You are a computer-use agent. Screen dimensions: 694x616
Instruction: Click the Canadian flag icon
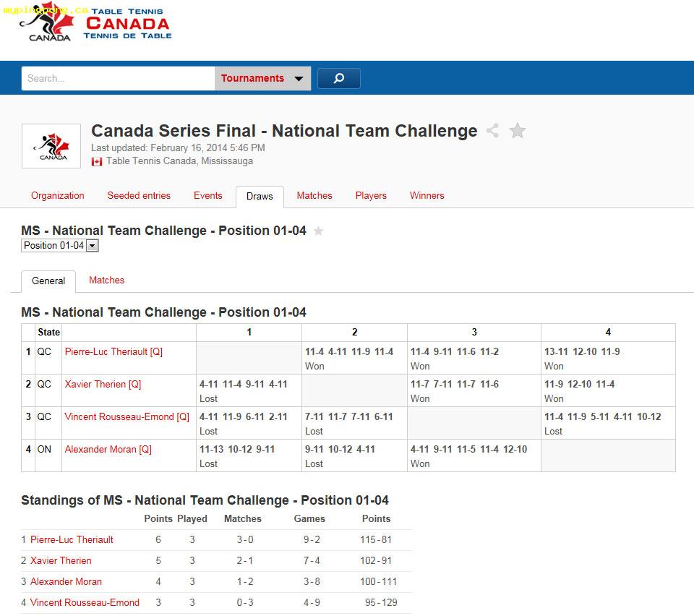96,161
